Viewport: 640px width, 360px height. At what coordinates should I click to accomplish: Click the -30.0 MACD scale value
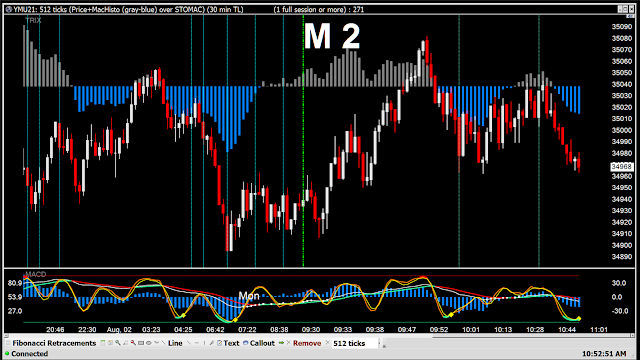(619, 311)
